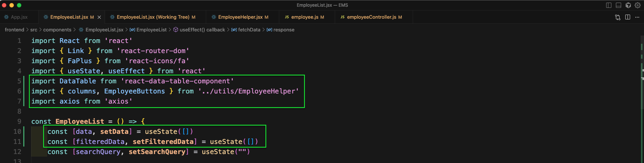The width and height of the screenshot is (644, 163).
Task: Click setSearchQuery identifier
Action: [157, 152]
